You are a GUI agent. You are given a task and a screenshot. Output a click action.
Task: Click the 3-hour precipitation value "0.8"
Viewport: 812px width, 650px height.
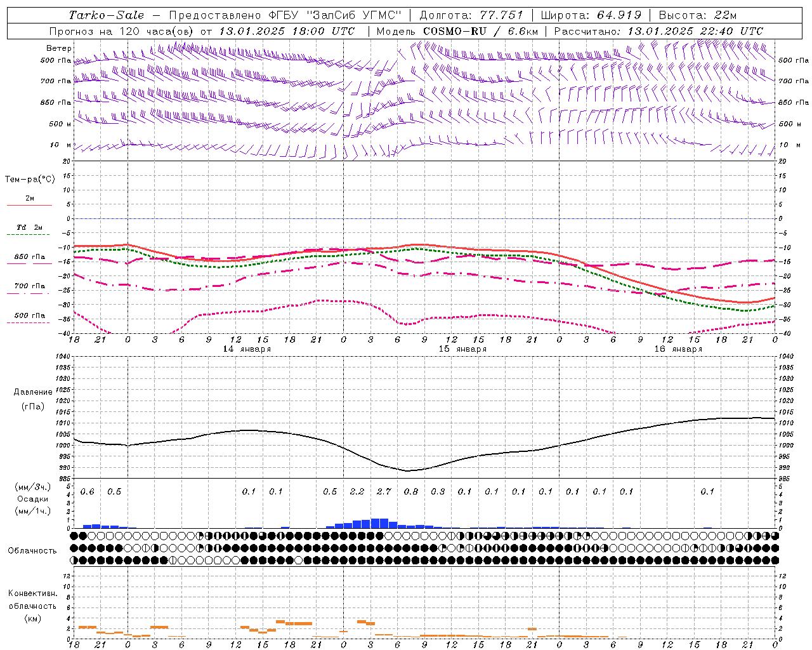tap(411, 491)
